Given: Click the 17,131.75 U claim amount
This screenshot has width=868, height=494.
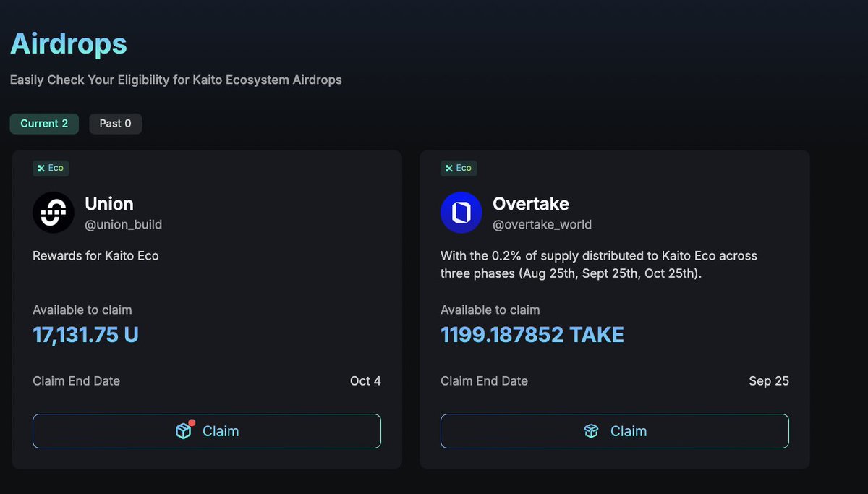Looking at the screenshot, I should 85,335.
